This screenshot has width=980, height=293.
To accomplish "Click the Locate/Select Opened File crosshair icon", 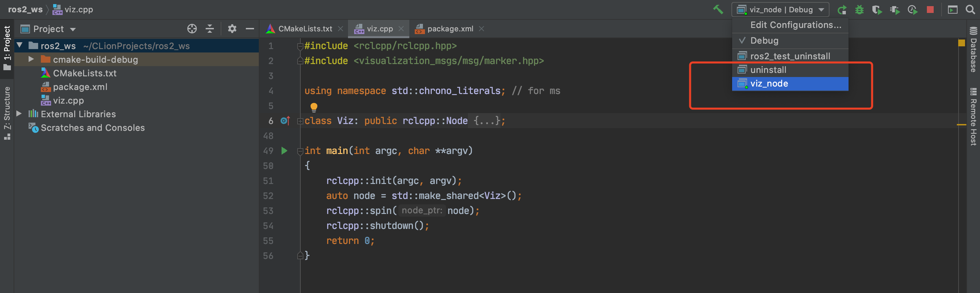I will point(192,29).
